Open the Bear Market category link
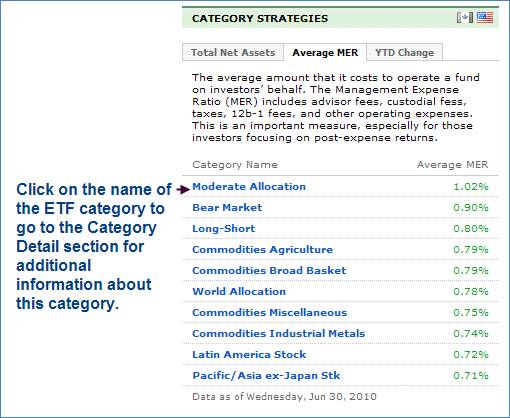Image resolution: width=510 pixels, height=418 pixels. [227, 208]
